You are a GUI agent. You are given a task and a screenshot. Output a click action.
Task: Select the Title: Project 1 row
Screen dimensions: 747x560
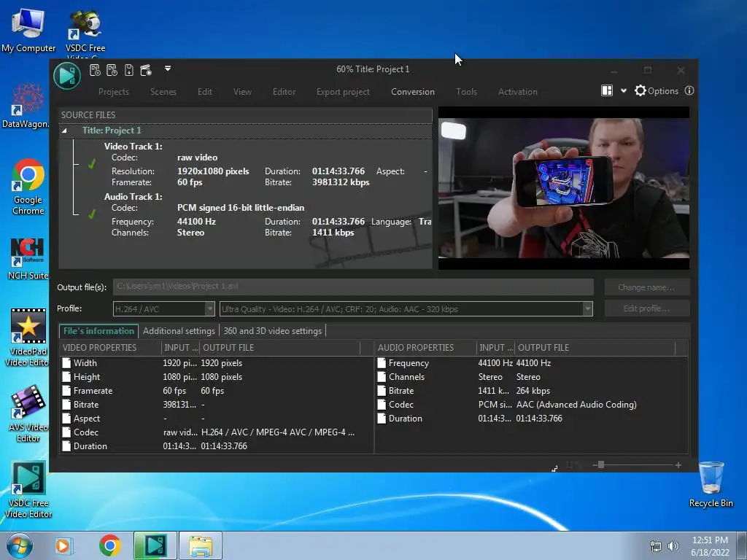(x=245, y=131)
